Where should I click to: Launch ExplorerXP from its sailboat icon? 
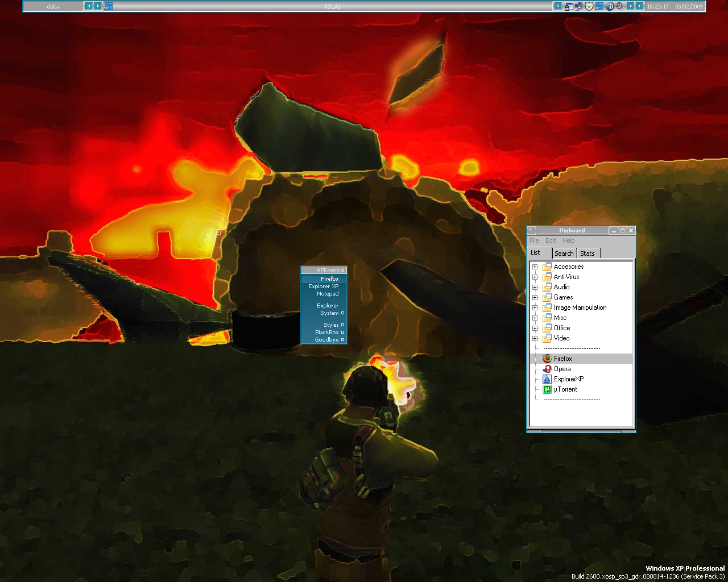(x=547, y=379)
